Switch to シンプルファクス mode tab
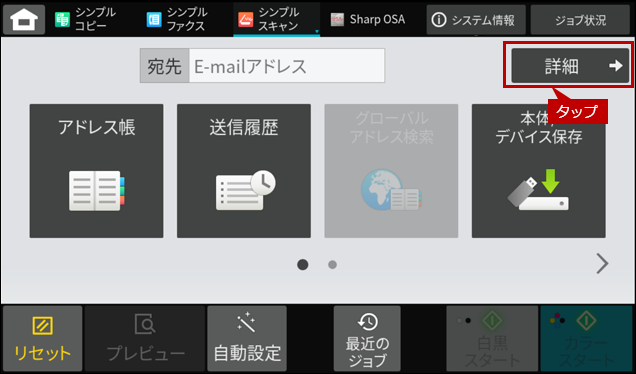Screen dimensions: 636x374 (177, 19)
